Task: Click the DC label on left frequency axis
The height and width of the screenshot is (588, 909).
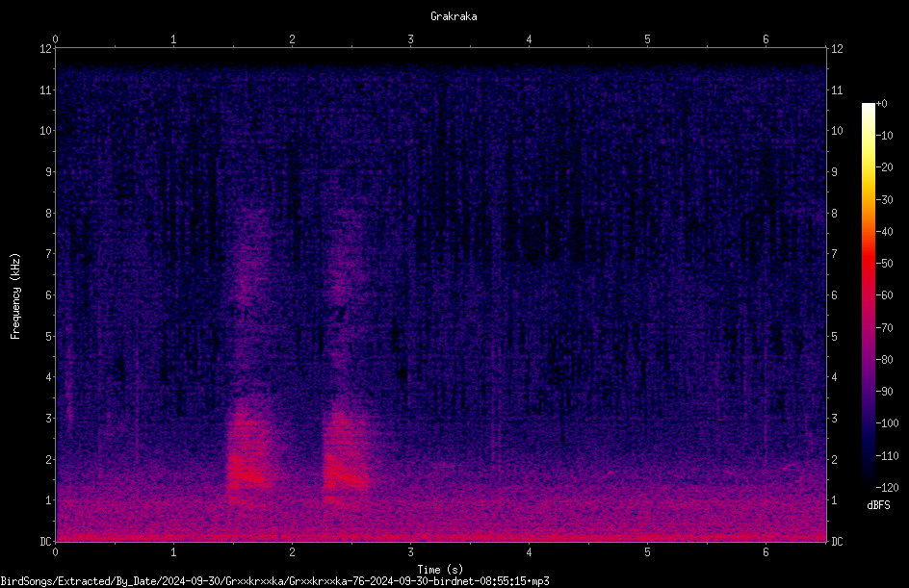Action: tap(45, 541)
